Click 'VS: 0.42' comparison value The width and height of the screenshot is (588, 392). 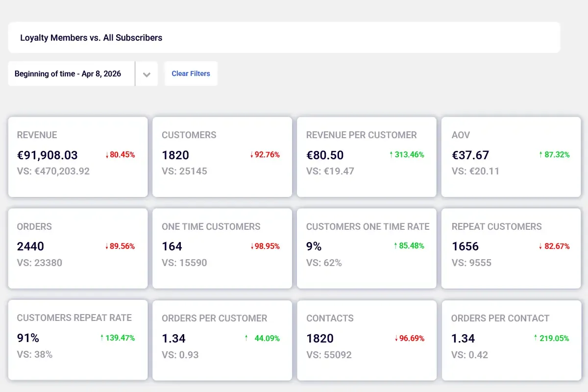470,355
